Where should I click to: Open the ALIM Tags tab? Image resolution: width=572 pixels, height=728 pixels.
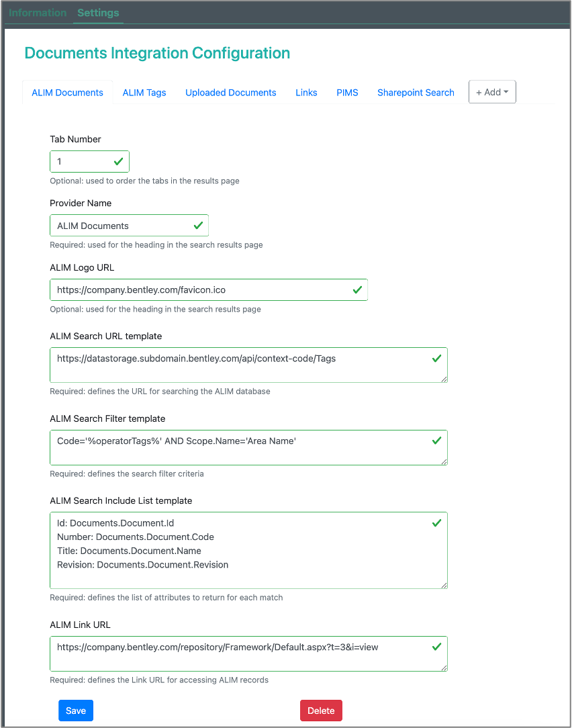tap(144, 93)
